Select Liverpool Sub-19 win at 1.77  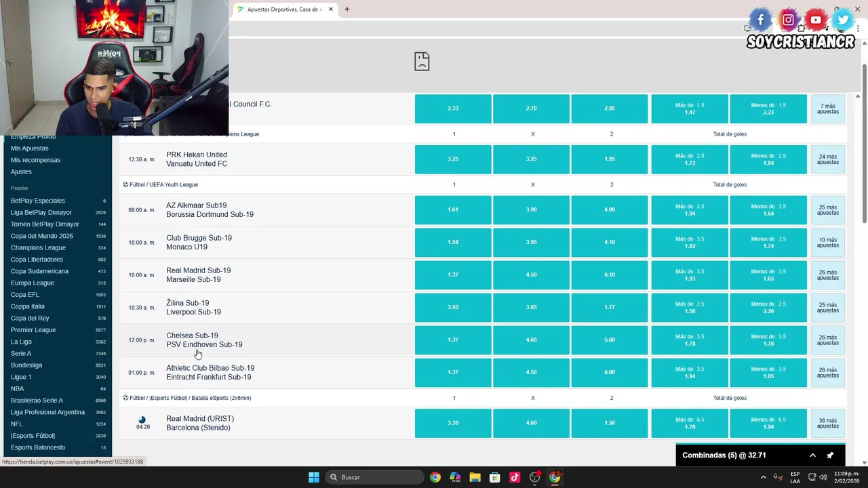click(x=609, y=308)
